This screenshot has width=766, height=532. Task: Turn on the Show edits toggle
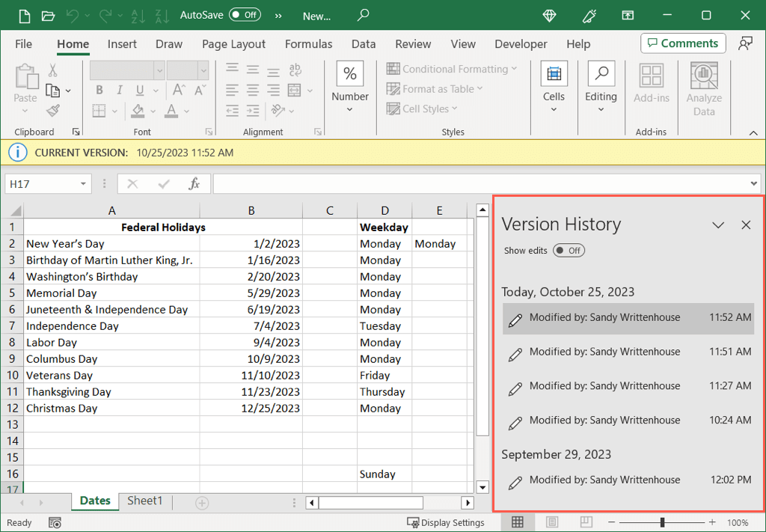[x=569, y=251]
